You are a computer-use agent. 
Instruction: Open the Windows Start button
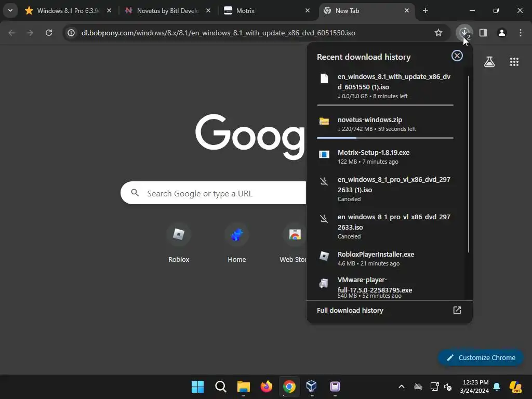[197, 387]
